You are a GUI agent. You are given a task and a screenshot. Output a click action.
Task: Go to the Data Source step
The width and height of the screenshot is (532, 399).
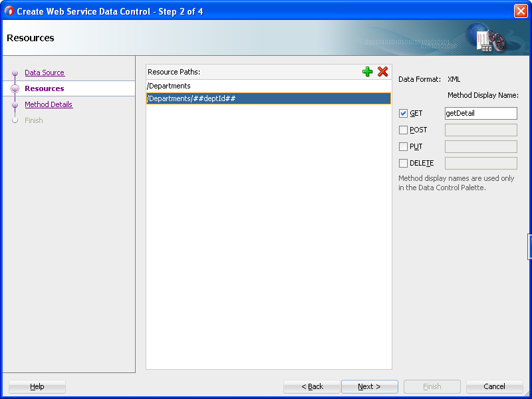(45, 72)
